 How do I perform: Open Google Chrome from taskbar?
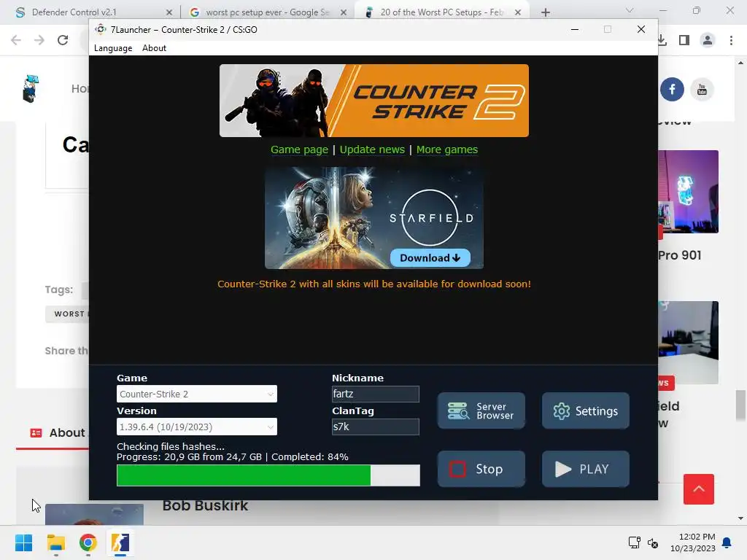(88, 542)
